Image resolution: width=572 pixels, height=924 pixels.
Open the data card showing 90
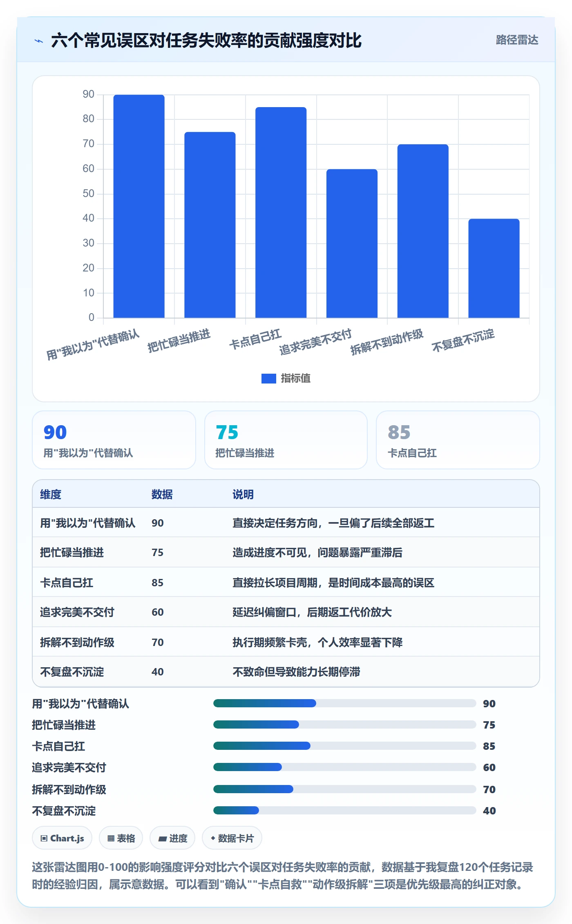coord(114,440)
